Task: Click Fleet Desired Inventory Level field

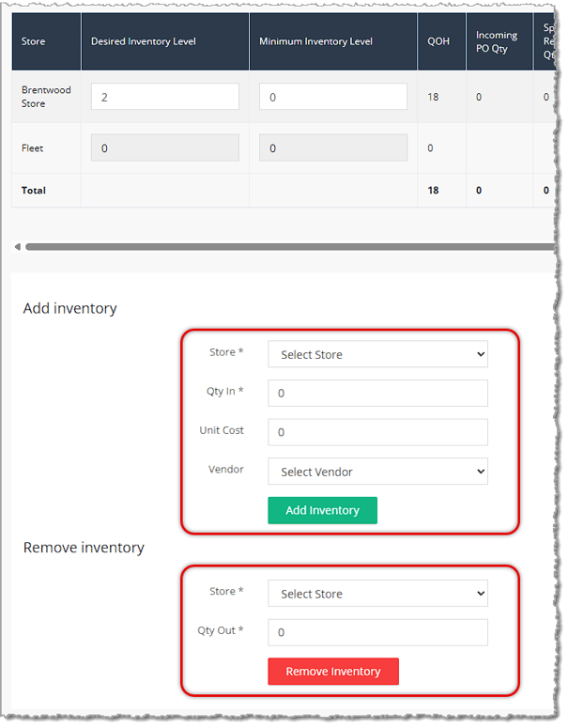Action: tap(165, 147)
